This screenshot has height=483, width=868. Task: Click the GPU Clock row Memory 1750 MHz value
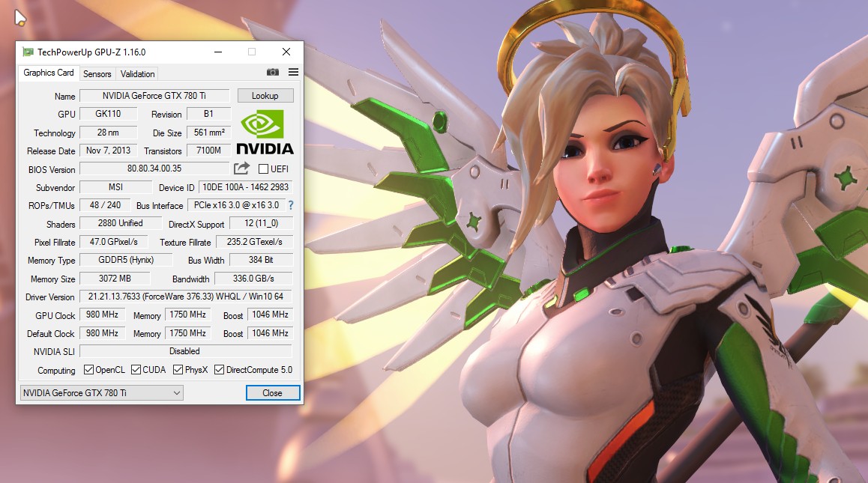[187, 315]
